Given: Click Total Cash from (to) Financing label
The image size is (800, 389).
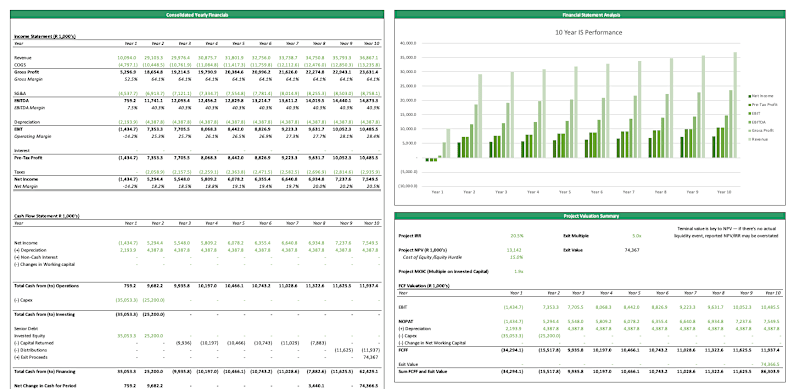Looking at the screenshot, I should tap(45, 372).
